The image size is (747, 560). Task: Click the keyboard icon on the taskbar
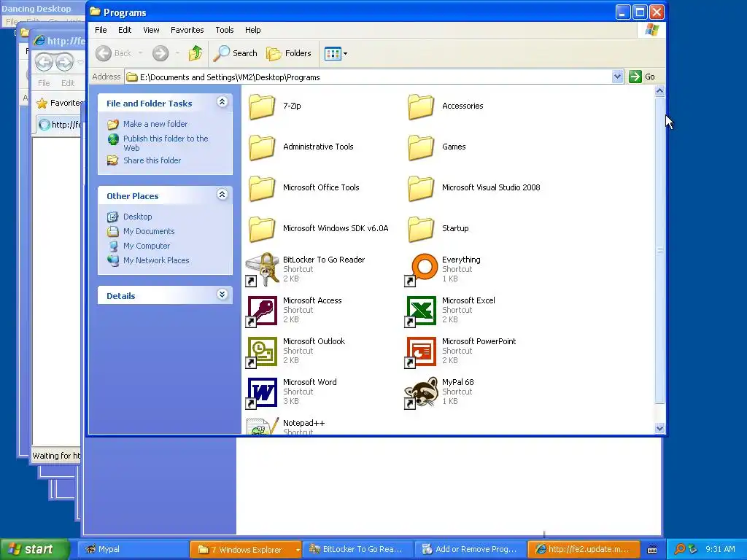tap(652, 550)
